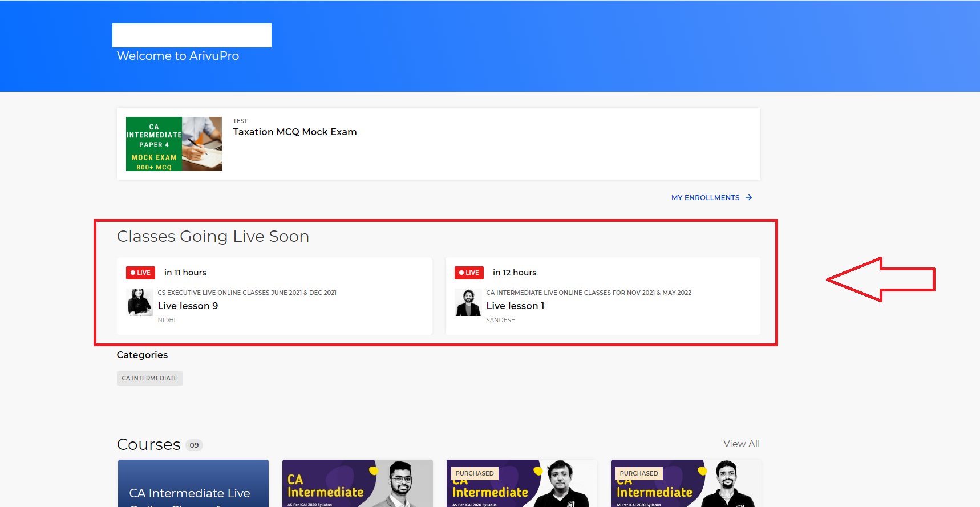Click the instructor name SANDESH
The image size is (980, 507).
501,320
